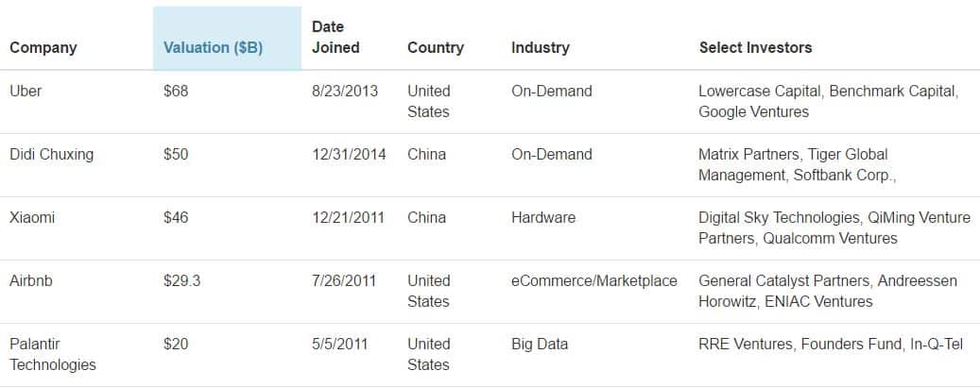Viewport: 980px width, 388px height.
Task: Select the Uber company name
Action: pyautogui.click(x=26, y=92)
